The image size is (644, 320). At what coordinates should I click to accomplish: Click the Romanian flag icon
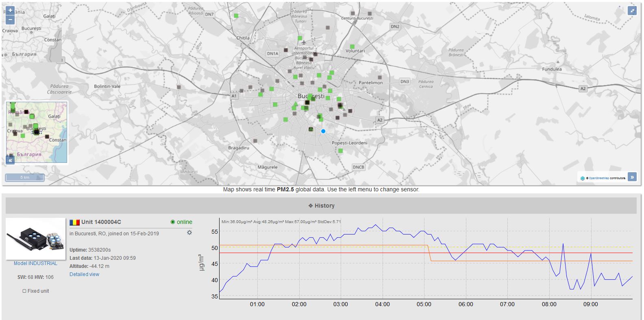coord(74,222)
